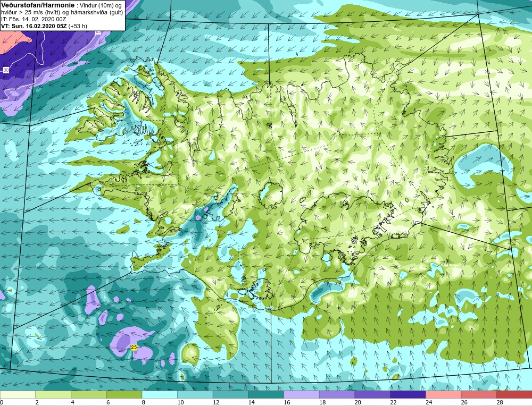Click the 14–16 m/s dark teal legend swatch

[x=266, y=394]
